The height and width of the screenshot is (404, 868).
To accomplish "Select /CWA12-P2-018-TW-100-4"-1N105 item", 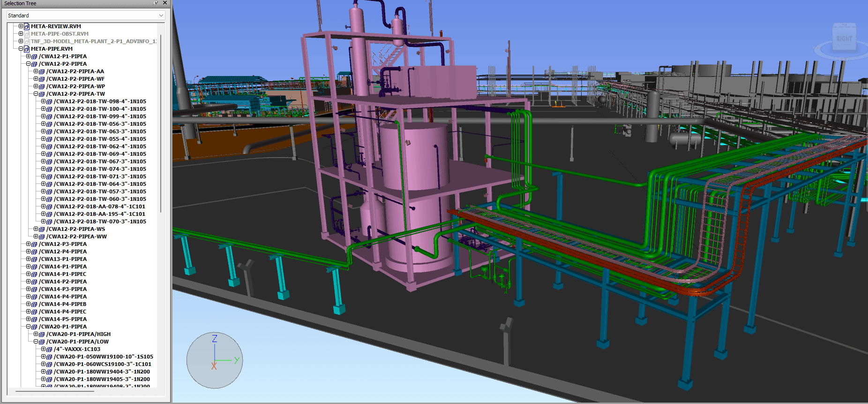I will 100,109.
